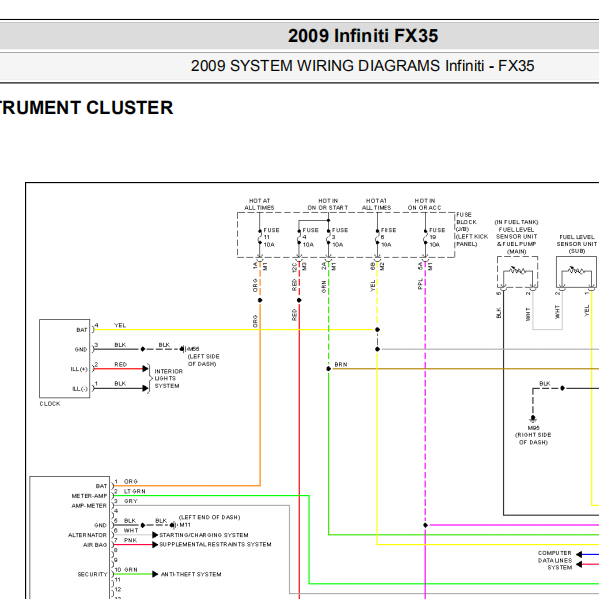Select "ANTI-THEFT SYSTEM" reference
The width and height of the screenshot is (599, 599).
pyautogui.click(x=191, y=574)
